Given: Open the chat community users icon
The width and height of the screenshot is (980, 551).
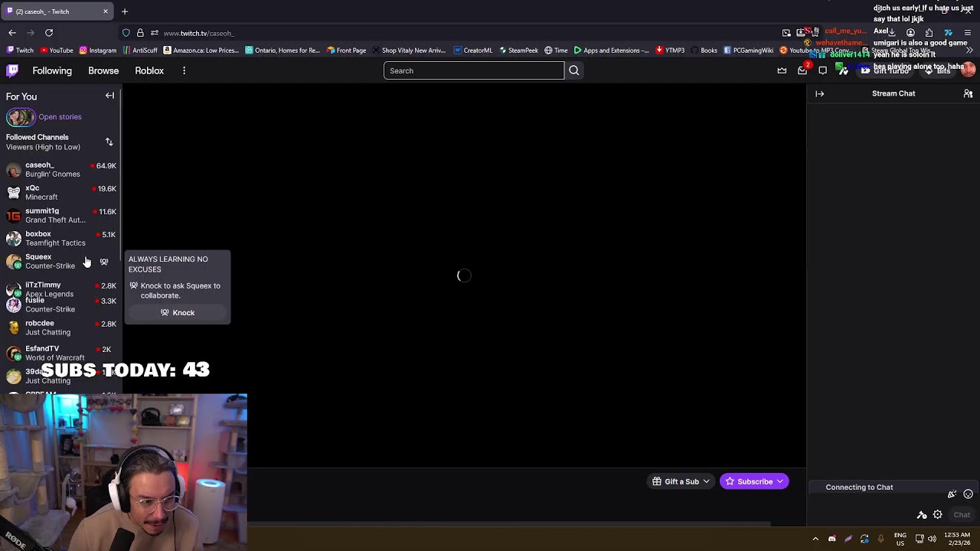Looking at the screenshot, I should (x=968, y=93).
